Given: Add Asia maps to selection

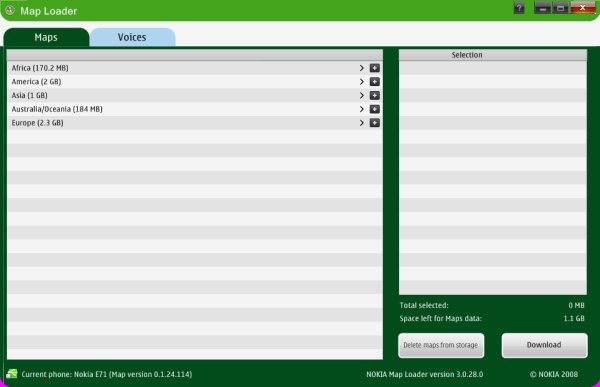Looking at the screenshot, I should pos(375,96).
